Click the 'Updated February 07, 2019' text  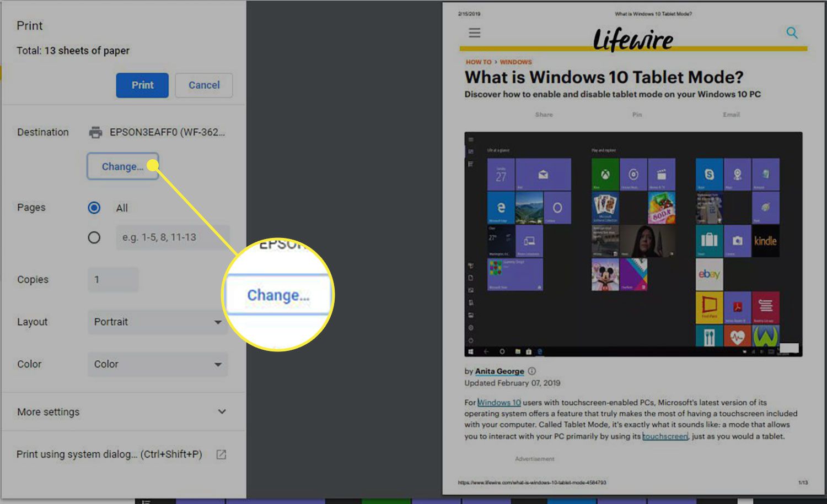coord(512,383)
